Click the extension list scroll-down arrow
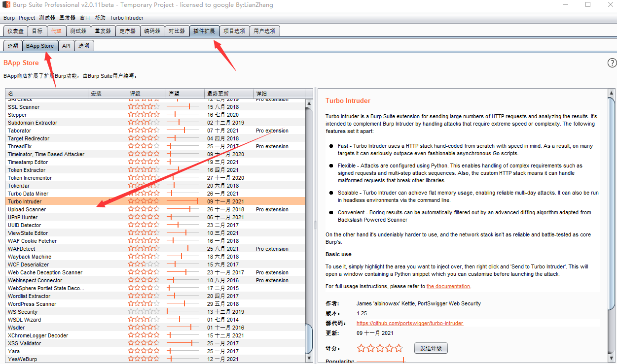 coord(309,359)
